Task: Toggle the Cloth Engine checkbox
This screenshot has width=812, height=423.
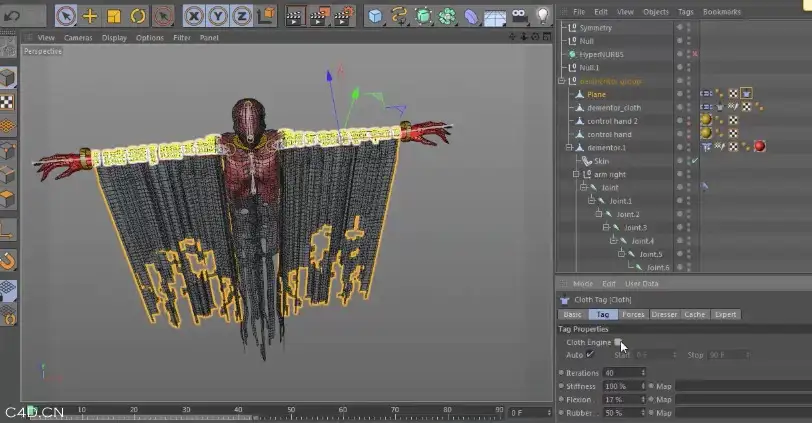Action: click(618, 342)
